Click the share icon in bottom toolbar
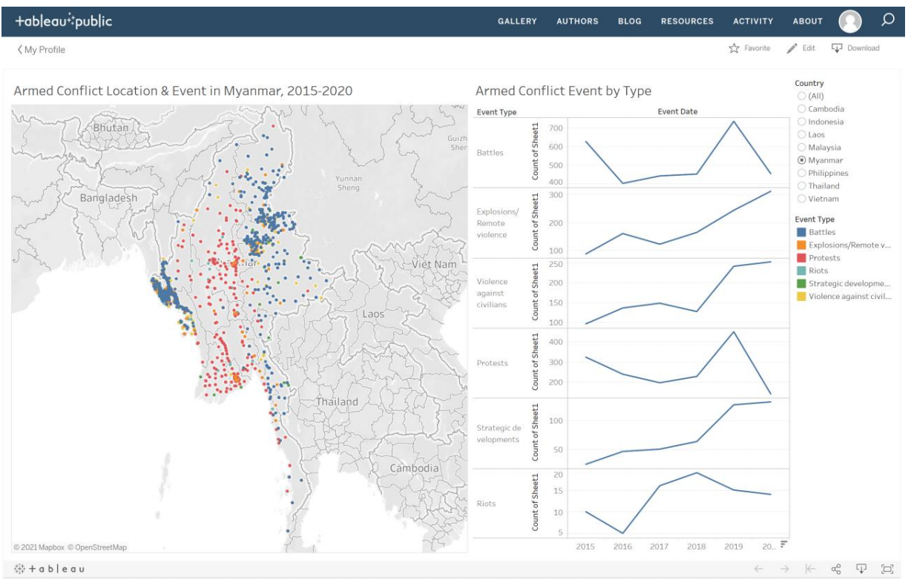 836,569
